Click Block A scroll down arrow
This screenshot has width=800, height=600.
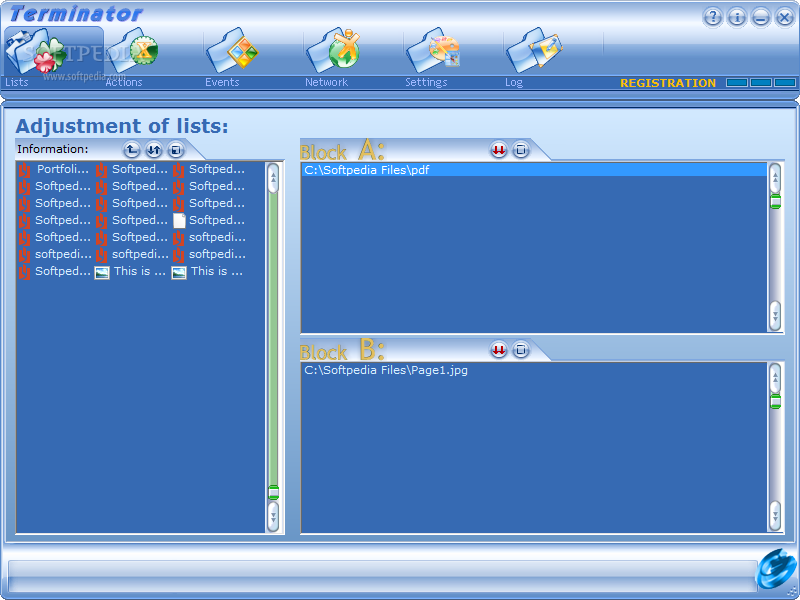coord(775,316)
